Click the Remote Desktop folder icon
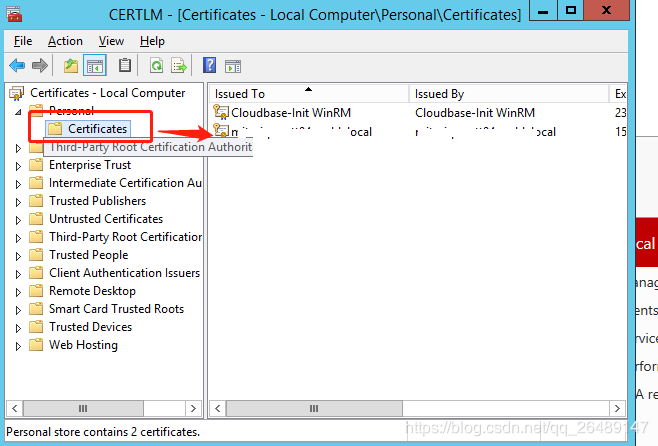658x446 pixels. (36, 291)
